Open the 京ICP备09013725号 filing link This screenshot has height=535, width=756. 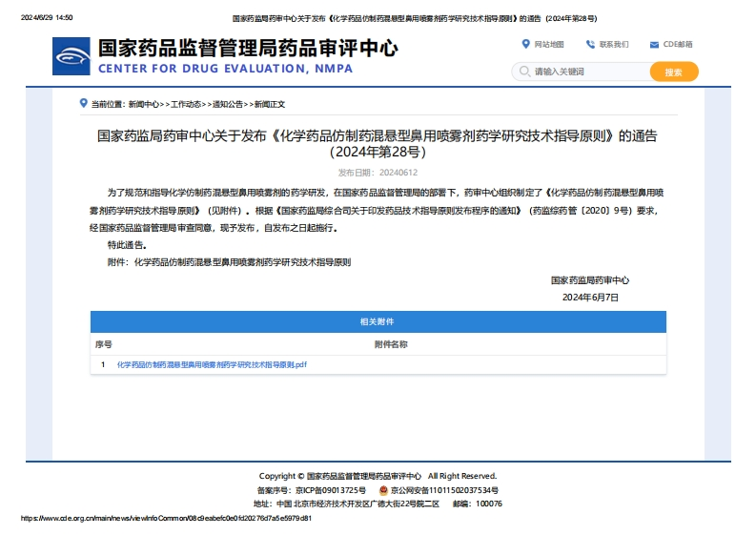click(x=330, y=490)
